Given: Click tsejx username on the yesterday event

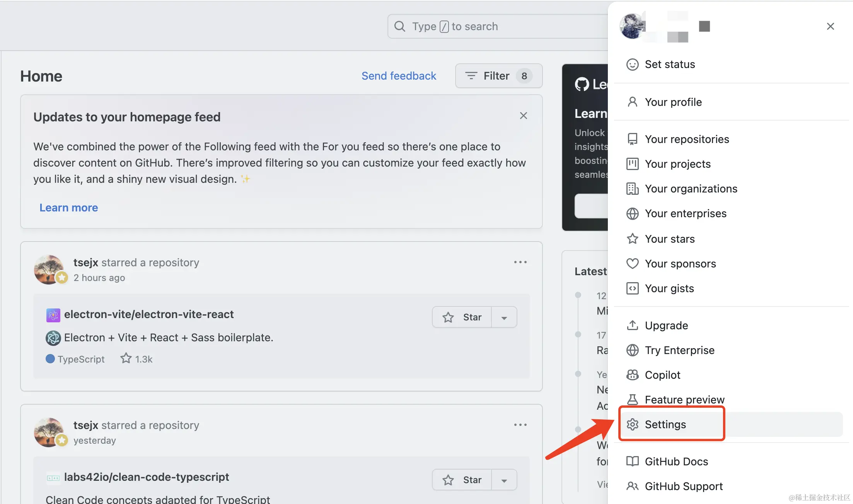Looking at the screenshot, I should tap(86, 425).
